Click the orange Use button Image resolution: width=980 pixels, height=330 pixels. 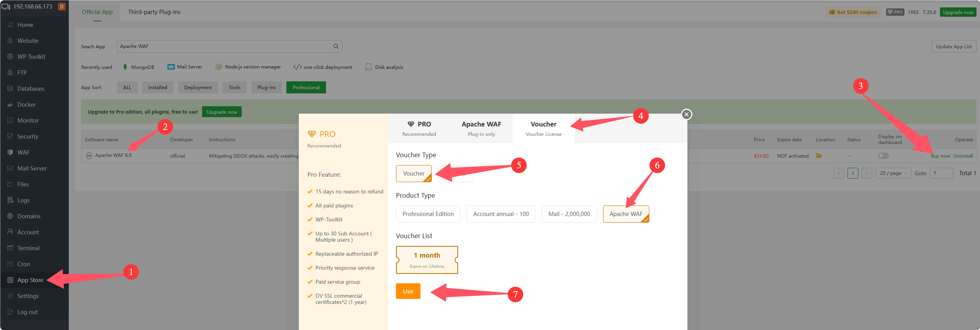pos(408,291)
